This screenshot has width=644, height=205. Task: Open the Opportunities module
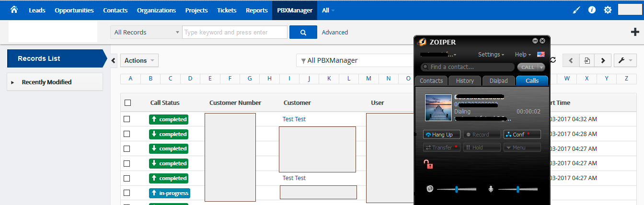coord(74,10)
